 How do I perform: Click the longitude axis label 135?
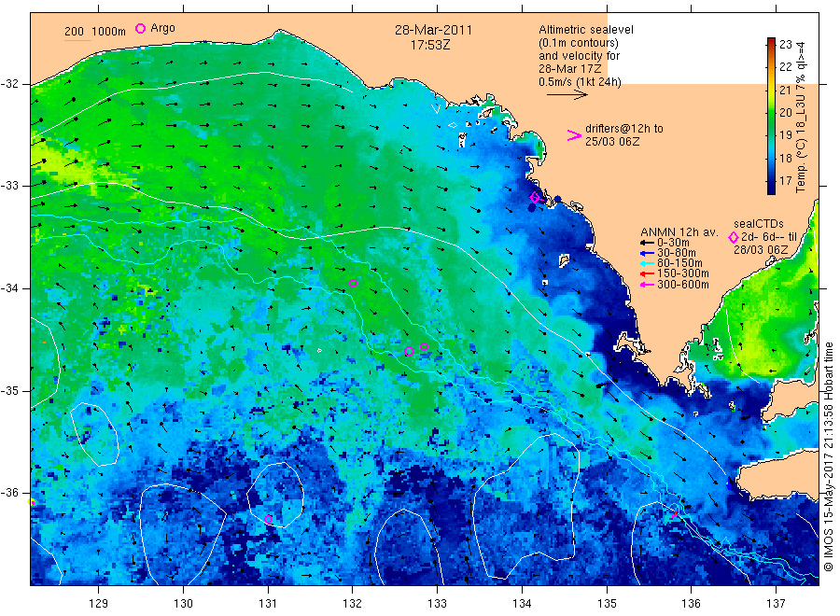(x=607, y=604)
